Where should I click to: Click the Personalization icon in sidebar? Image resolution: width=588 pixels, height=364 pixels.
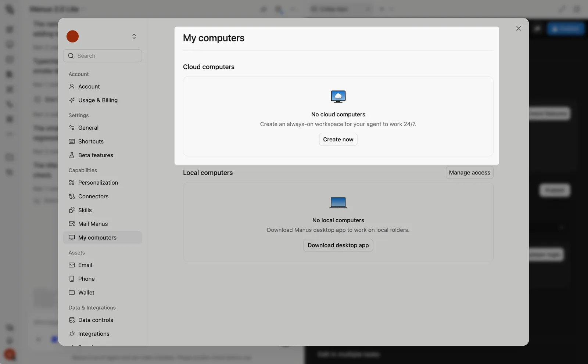pos(72,183)
